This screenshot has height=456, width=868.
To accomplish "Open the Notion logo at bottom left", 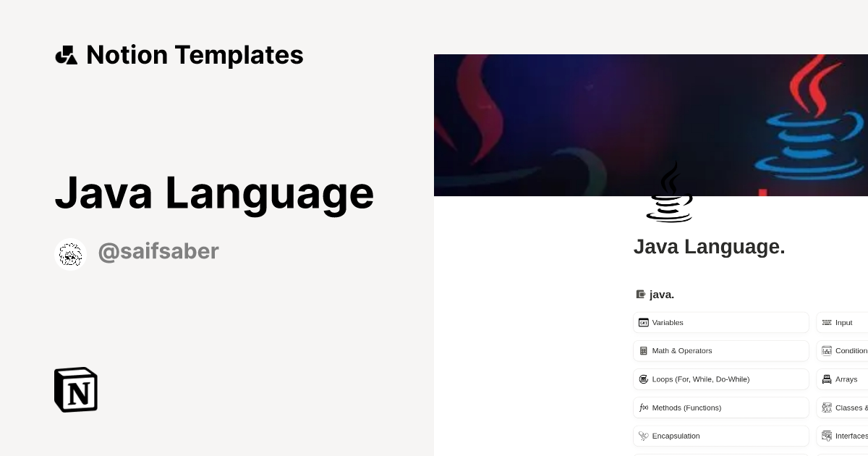I will 76,389.
